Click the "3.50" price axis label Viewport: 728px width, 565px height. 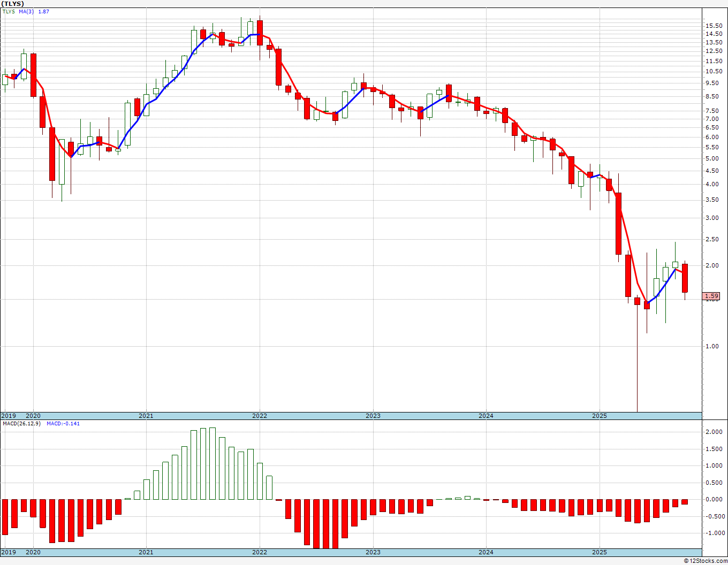coord(711,200)
